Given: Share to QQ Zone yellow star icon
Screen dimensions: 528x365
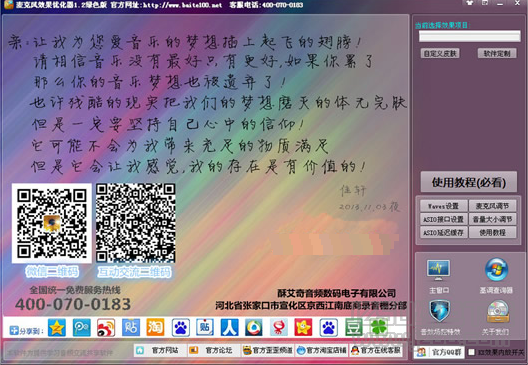Looking at the screenshot, I should (57, 327).
